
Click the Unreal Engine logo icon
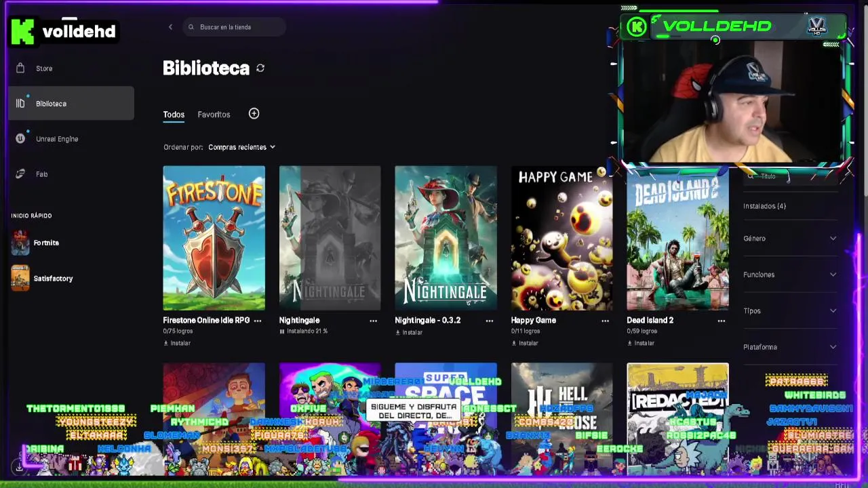pyautogui.click(x=20, y=139)
